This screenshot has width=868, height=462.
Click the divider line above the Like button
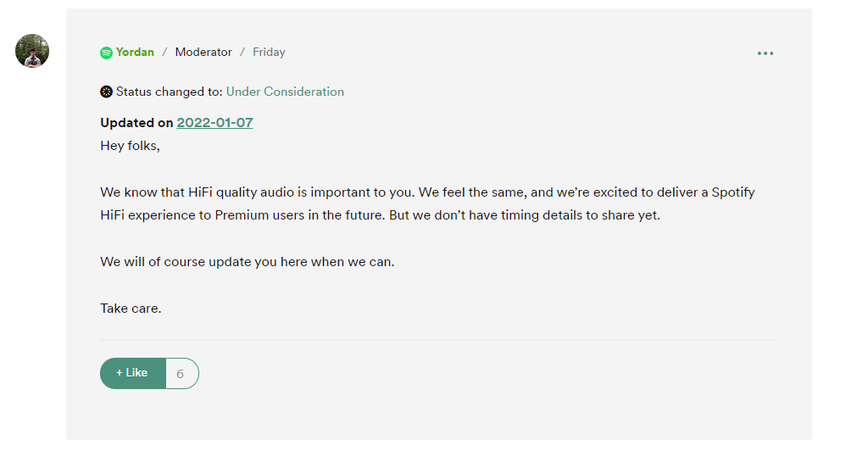pyautogui.click(x=438, y=340)
